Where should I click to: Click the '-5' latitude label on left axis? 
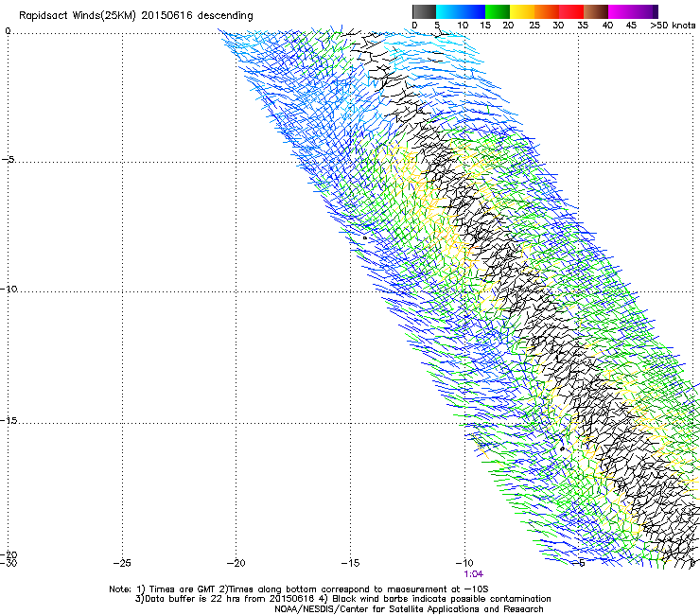tap(8, 159)
